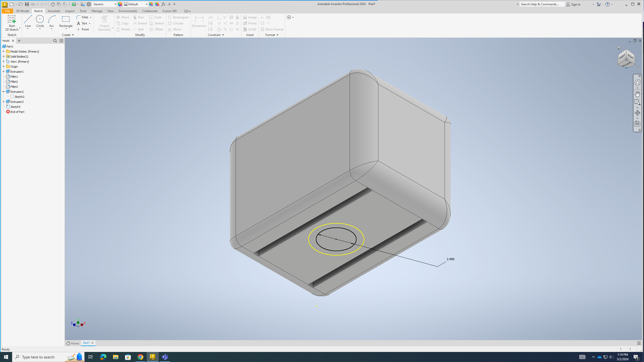Open File Explorer from taskbar
Screen dimensions: 644x362
pyautogui.click(x=115, y=357)
